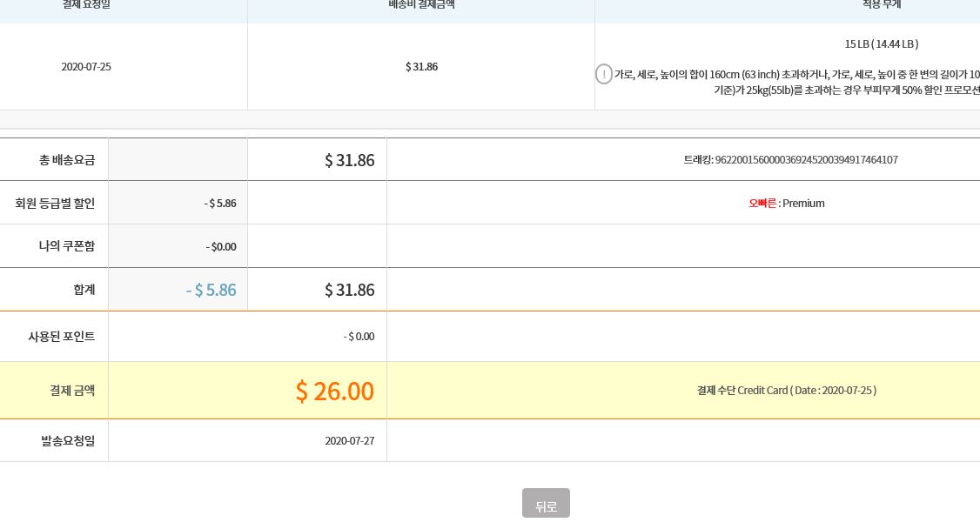Click the 회원 등급별 할인 row label
Viewport: 980px width, 529px height.
tap(55, 204)
